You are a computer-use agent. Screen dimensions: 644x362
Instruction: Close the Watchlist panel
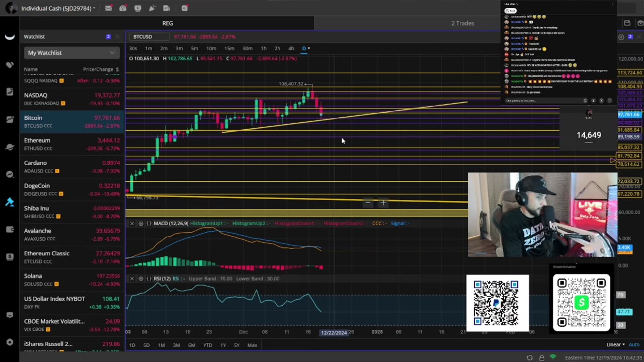[x=117, y=37]
